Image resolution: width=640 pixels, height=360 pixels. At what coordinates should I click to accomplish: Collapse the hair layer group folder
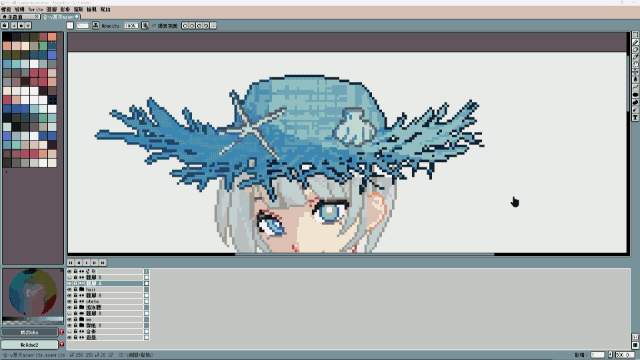click(x=82, y=289)
